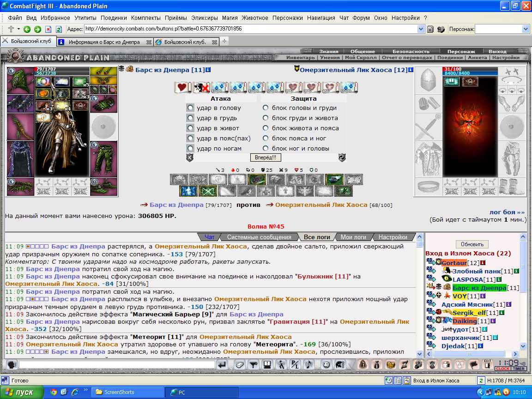Click the eraser clear-chat icon
This screenshot has height=399, width=532.
pyautogui.click(x=240, y=365)
